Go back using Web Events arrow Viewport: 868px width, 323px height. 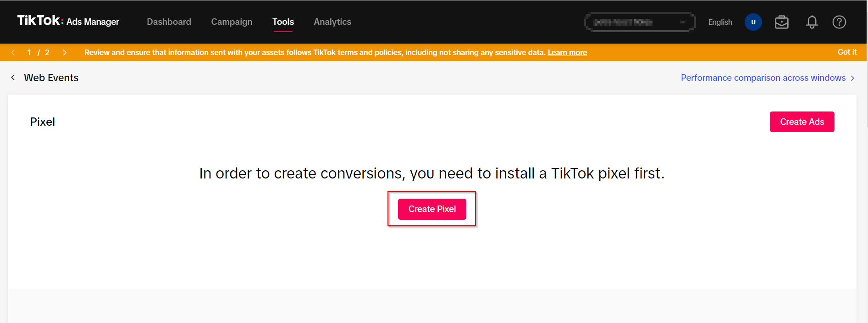(13, 78)
